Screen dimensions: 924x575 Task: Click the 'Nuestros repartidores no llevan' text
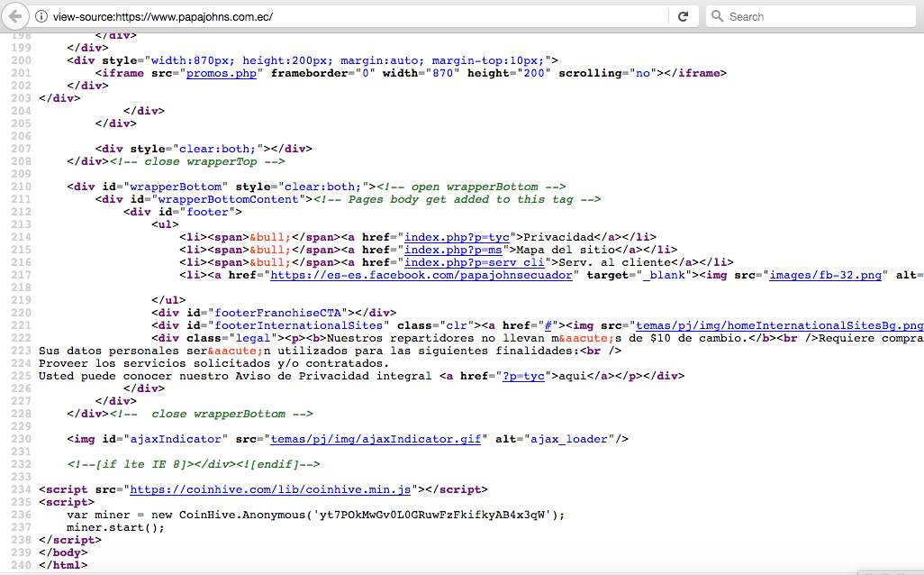coord(436,338)
